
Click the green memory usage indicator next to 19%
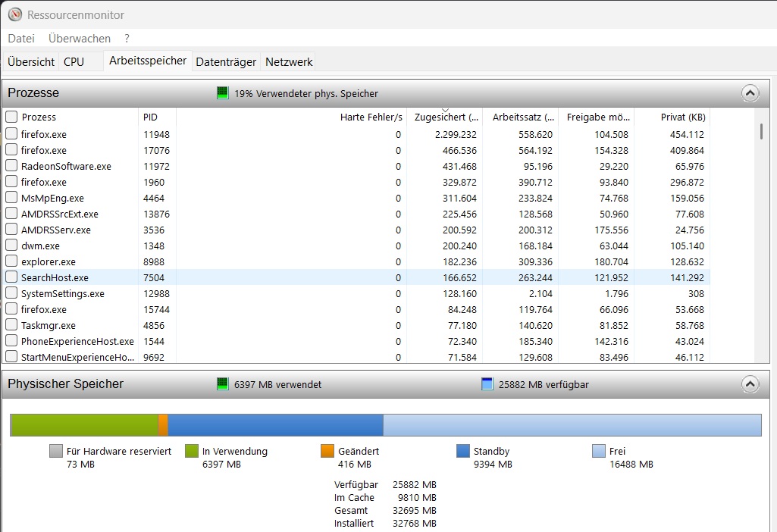tap(223, 92)
